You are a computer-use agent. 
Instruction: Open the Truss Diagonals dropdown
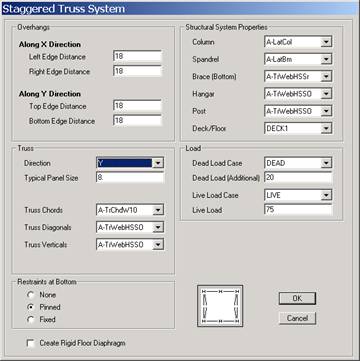coord(158,227)
